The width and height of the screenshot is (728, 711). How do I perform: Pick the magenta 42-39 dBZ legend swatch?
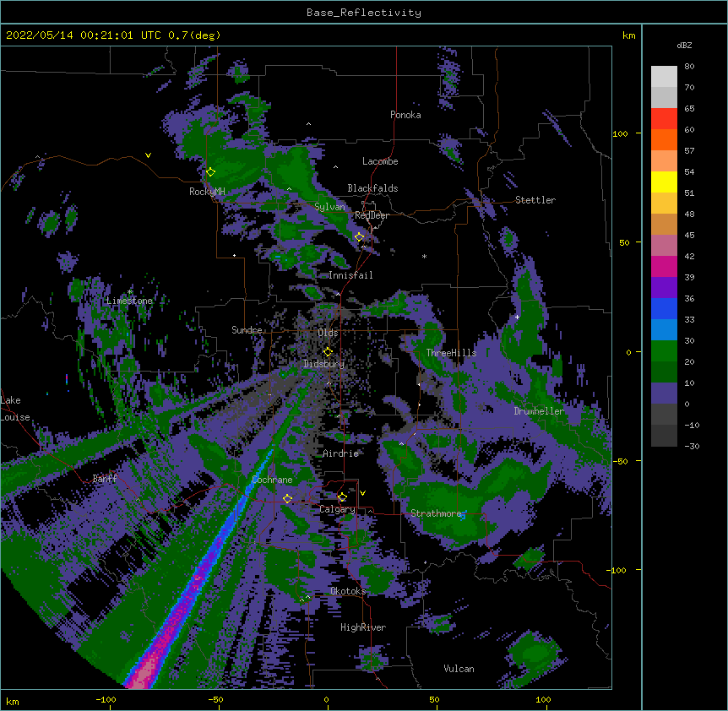click(x=664, y=266)
